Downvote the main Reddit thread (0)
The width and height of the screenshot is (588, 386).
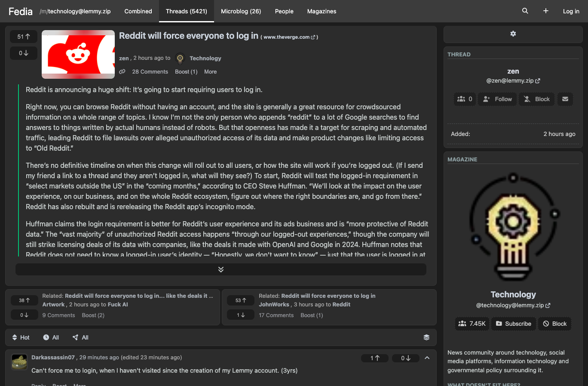pyautogui.click(x=24, y=53)
